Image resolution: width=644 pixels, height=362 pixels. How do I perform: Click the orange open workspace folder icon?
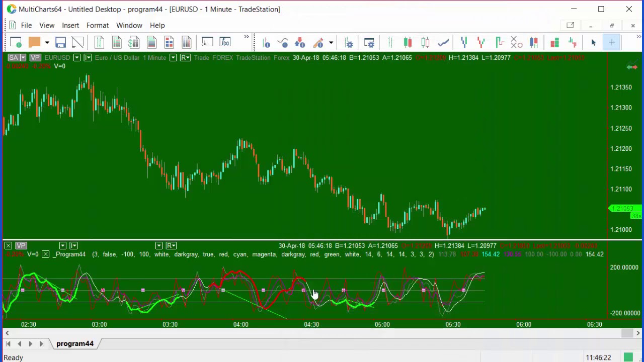pos(34,43)
